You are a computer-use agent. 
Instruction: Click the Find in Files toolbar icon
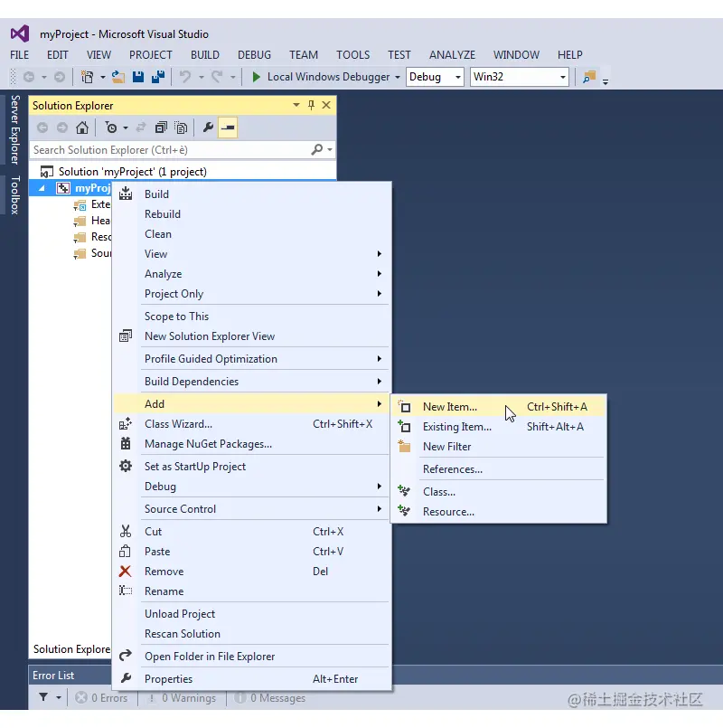point(589,77)
